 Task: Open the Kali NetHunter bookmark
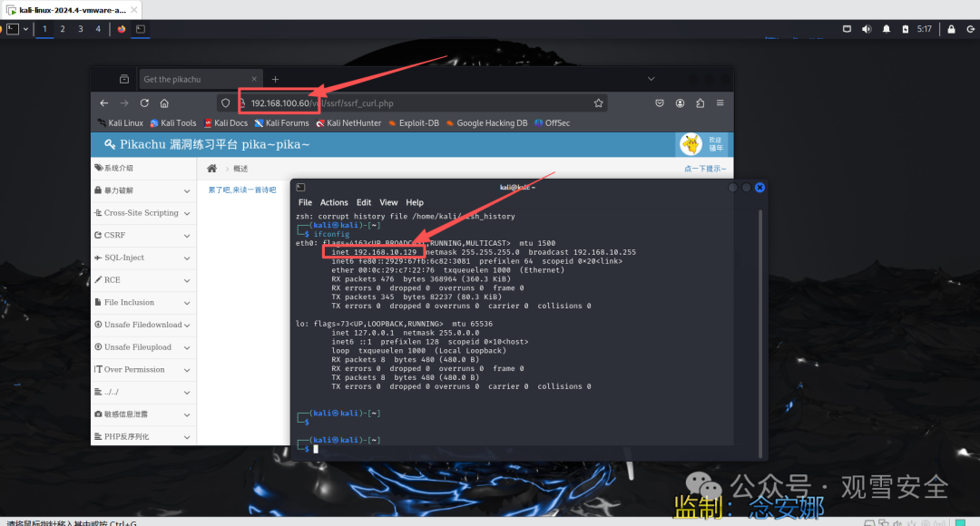[348, 123]
